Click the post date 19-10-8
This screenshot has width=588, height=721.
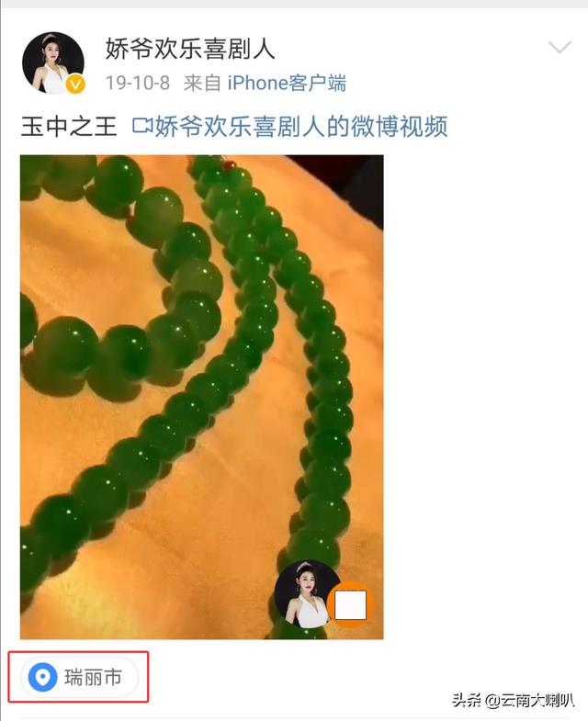click(x=138, y=84)
